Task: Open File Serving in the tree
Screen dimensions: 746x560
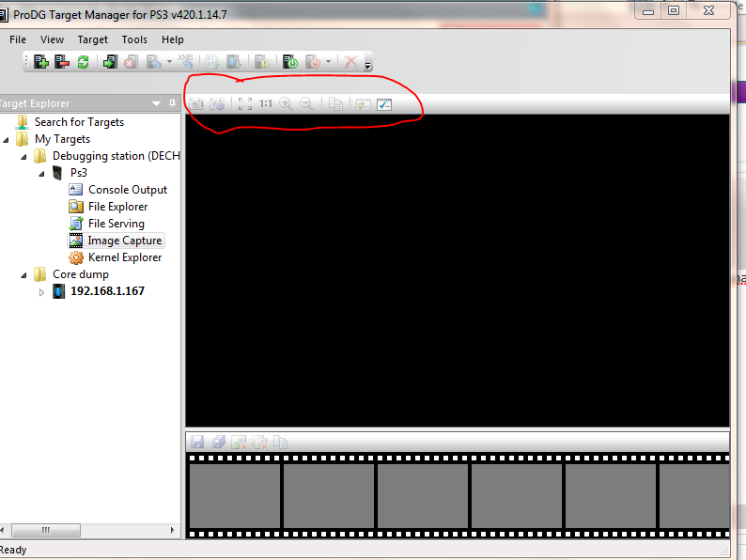Action: click(x=117, y=224)
